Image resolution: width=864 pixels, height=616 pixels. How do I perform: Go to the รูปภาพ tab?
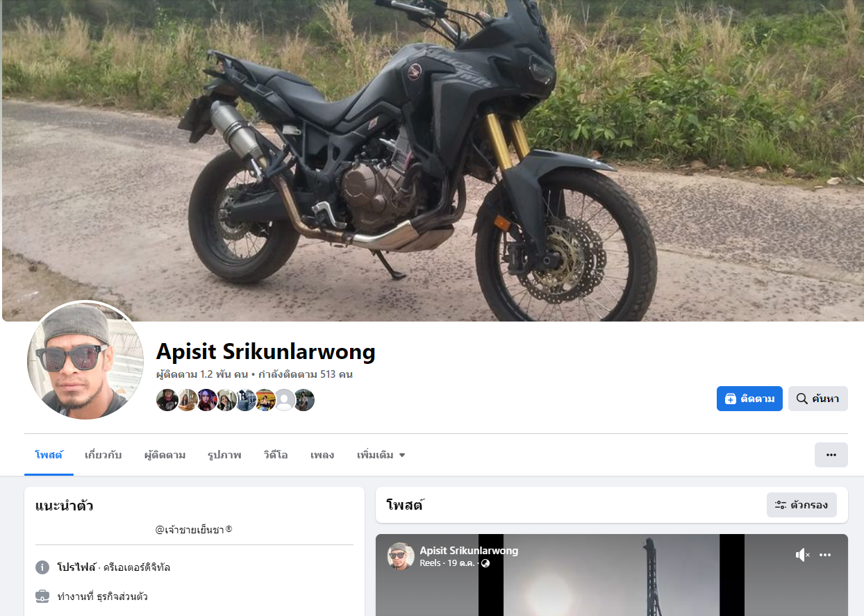click(224, 455)
